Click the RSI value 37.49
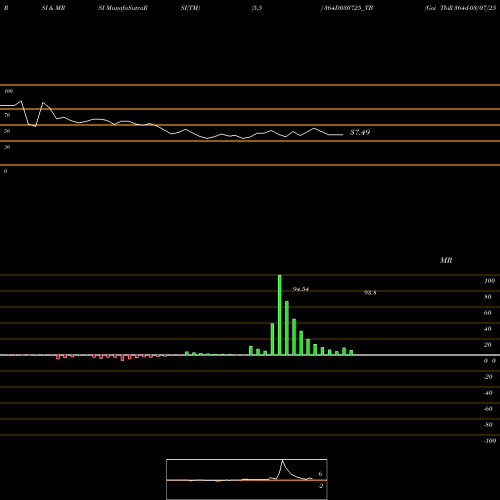500x500 pixels. 360,132
